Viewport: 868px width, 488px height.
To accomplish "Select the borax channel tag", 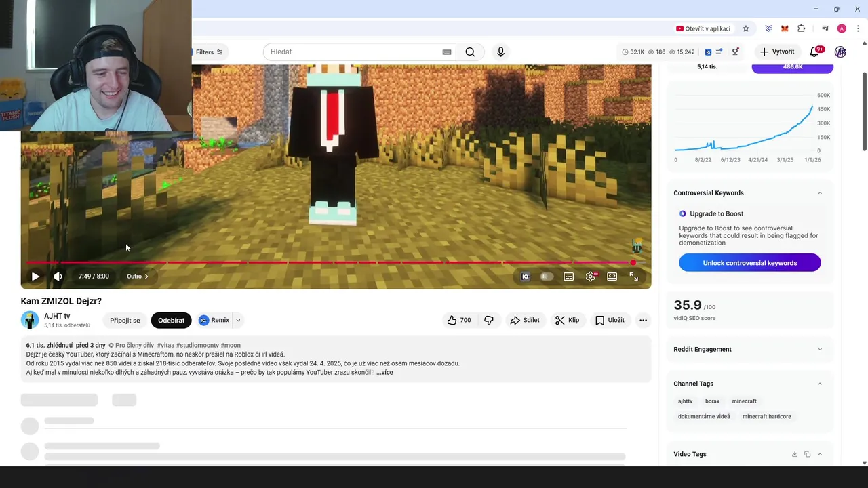I will (x=712, y=401).
